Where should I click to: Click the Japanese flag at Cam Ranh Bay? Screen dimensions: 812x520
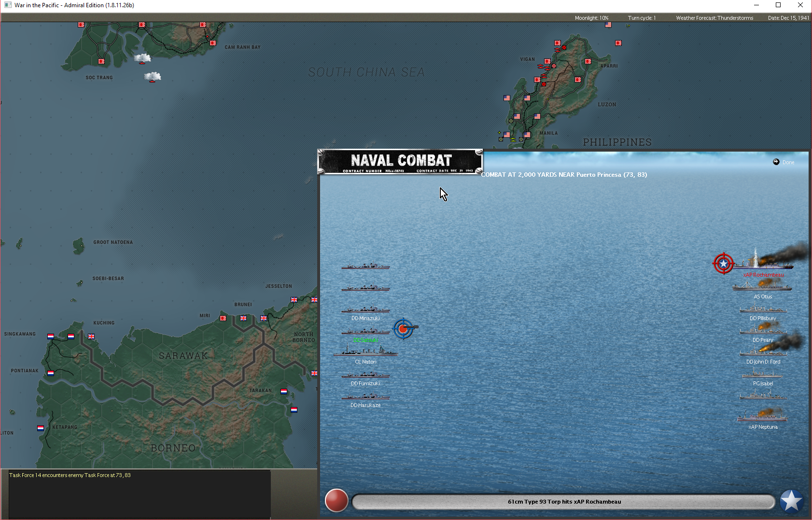click(x=213, y=43)
